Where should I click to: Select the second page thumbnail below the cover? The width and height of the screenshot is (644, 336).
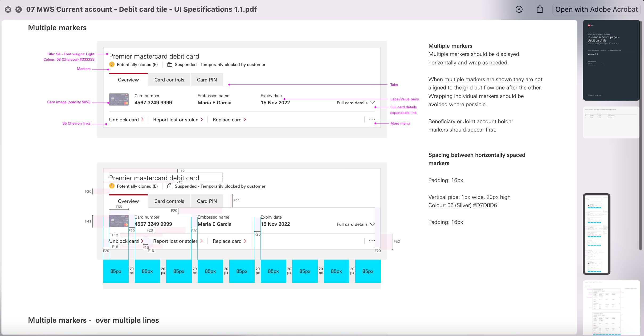click(x=611, y=122)
